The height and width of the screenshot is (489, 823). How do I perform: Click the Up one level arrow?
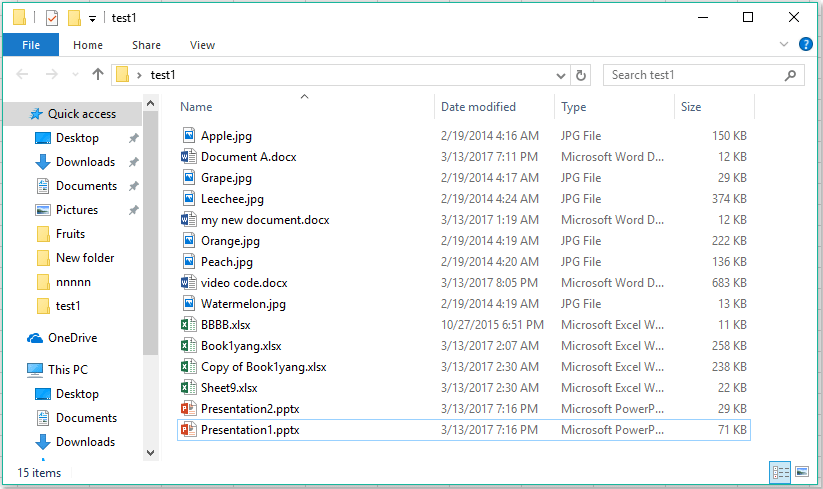pyautogui.click(x=97, y=74)
